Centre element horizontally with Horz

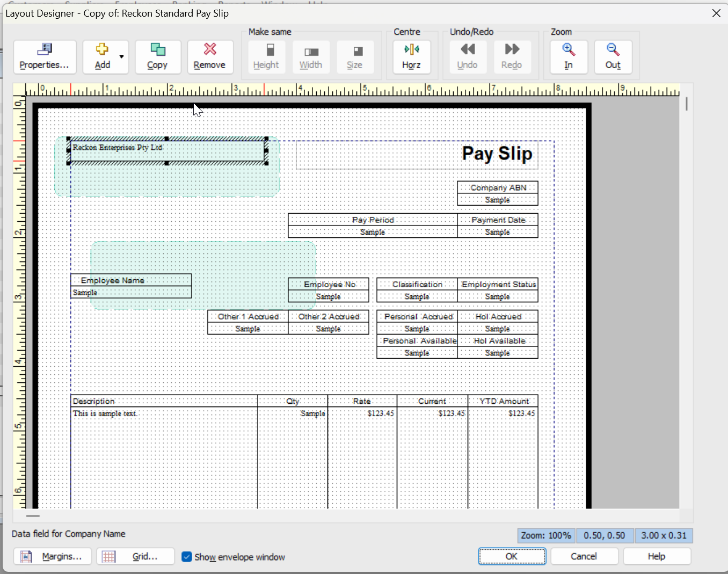point(412,57)
